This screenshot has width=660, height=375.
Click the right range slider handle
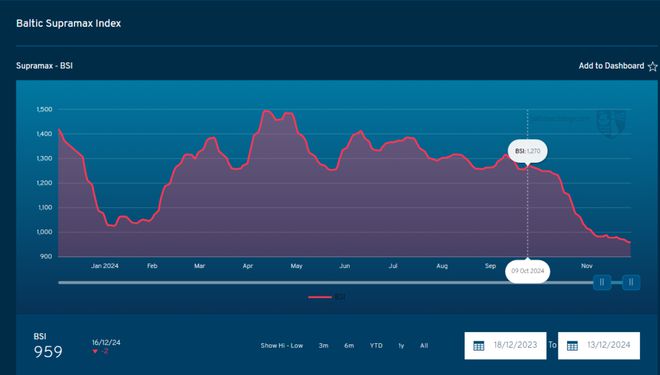click(631, 282)
